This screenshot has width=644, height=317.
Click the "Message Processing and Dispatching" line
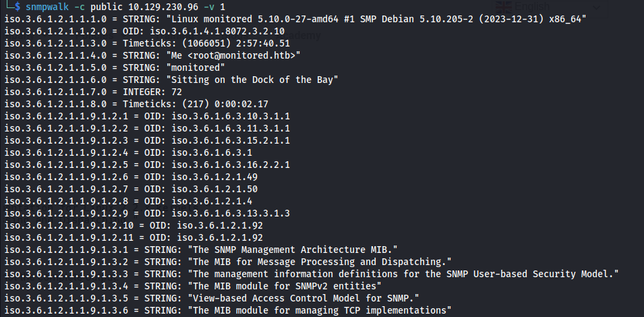point(228,262)
